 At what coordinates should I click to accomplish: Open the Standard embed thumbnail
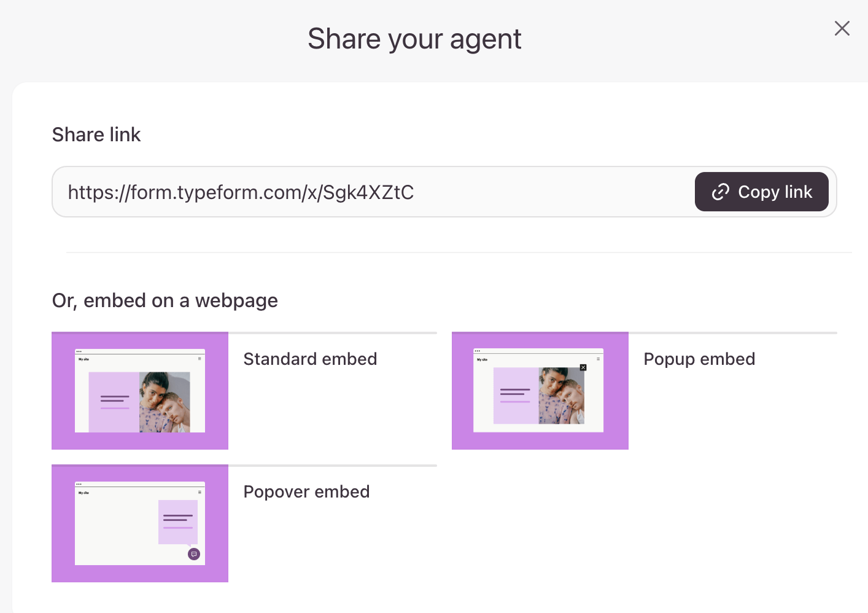point(140,391)
